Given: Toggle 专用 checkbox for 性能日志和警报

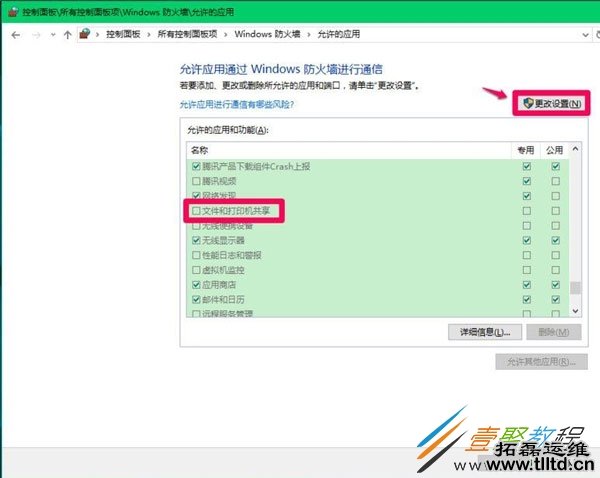Looking at the screenshot, I should 527,255.
